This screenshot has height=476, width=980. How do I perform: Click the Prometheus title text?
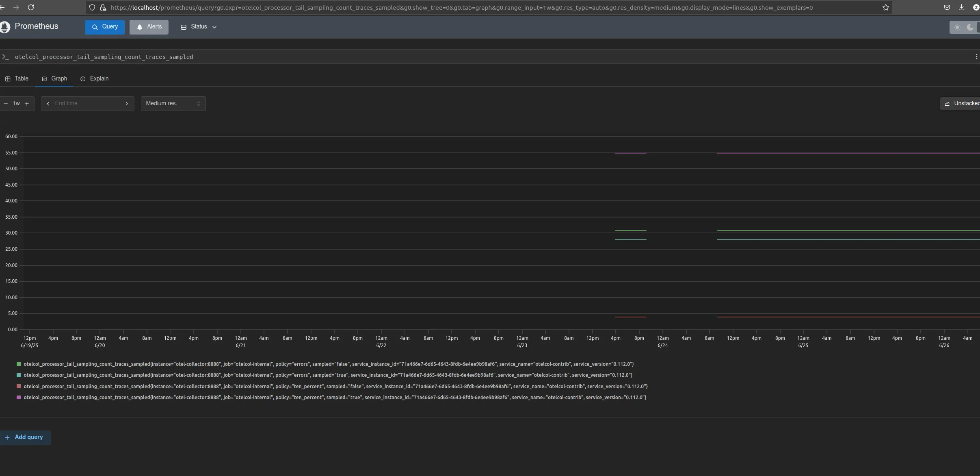pos(37,26)
